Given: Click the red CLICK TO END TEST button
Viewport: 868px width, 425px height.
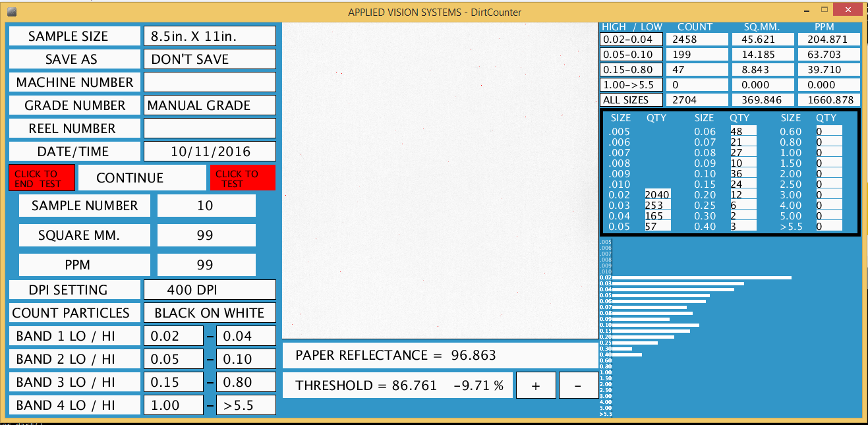Looking at the screenshot, I should tap(42, 178).
